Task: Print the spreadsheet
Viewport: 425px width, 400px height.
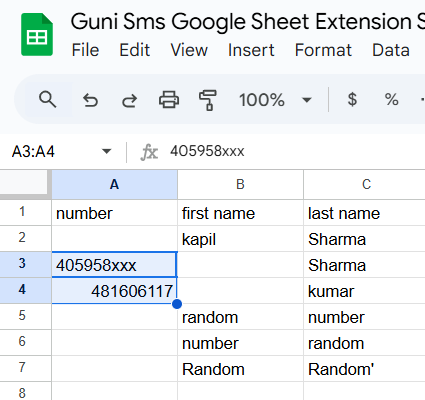Action: coord(169,100)
